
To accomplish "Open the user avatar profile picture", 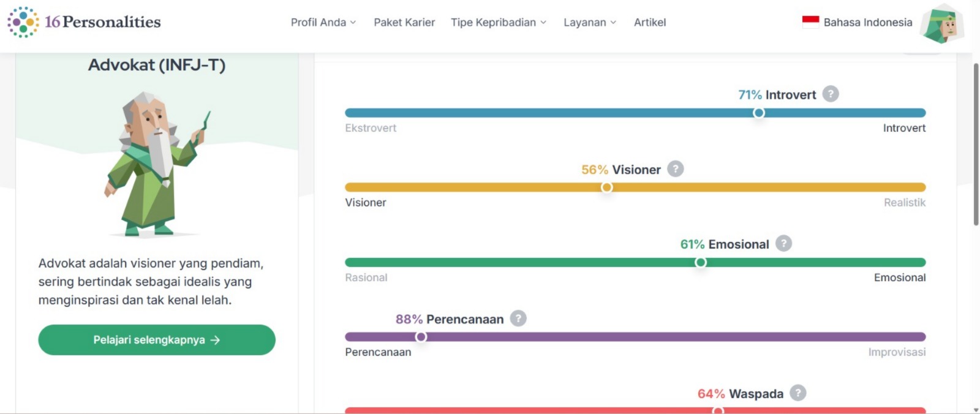I will point(942,24).
